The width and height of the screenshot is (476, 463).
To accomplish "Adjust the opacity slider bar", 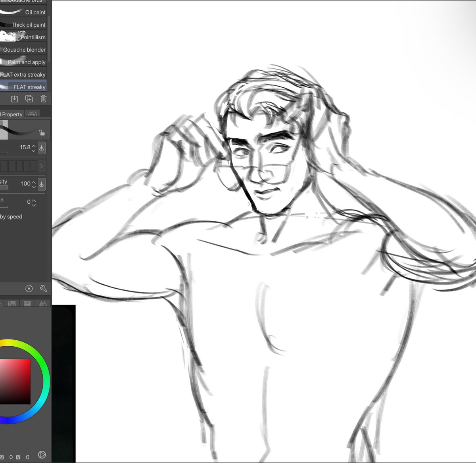I will (4, 187).
